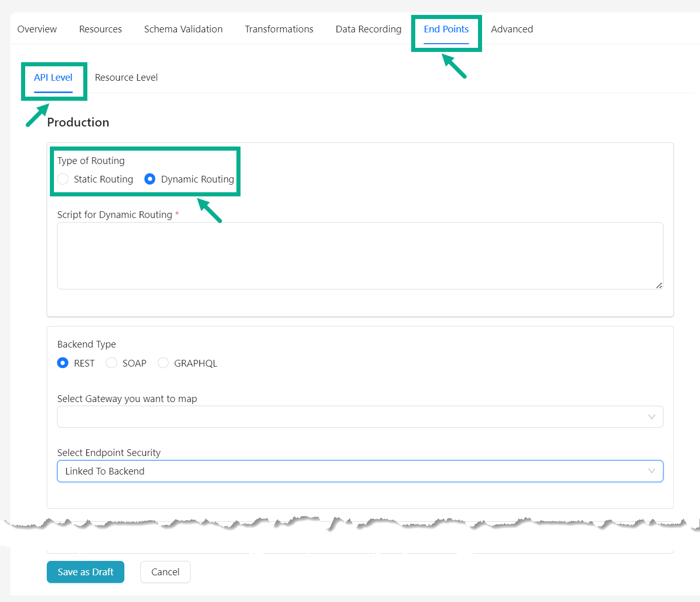Select REST as backend type
This screenshot has width=700, height=602.
[x=63, y=363]
